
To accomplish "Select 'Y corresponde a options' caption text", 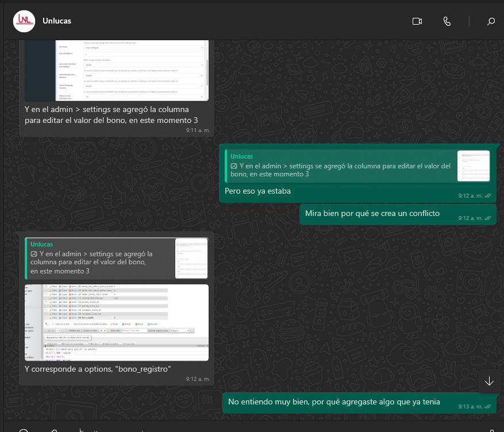I will tap(98, 369).
